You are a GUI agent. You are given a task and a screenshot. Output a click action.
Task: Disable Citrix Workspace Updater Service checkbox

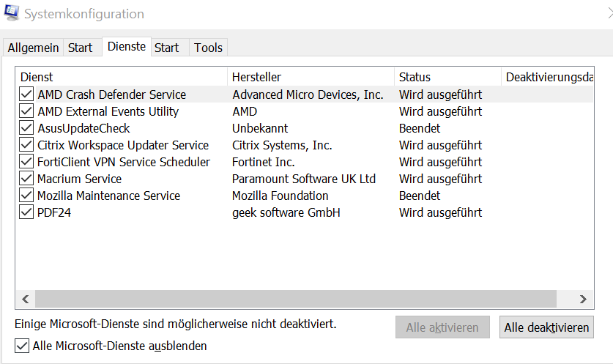(x=26, y=145)
